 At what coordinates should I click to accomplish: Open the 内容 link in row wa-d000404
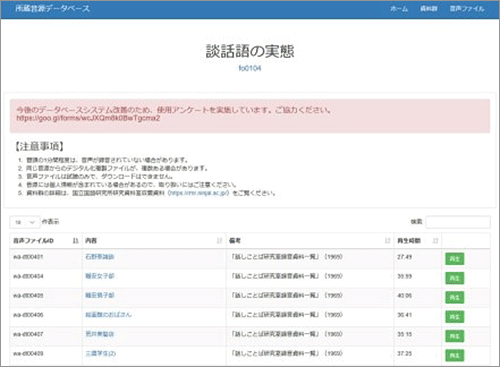coord(100,276)
